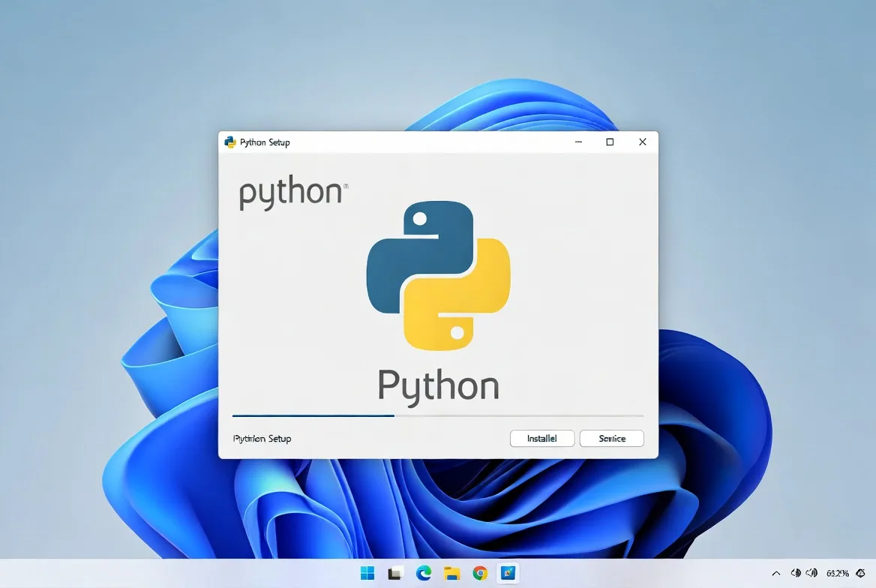The height and width of the screenshot is (588, 876).
Task: Open the Windows Start menu
Action: [367, 573]
